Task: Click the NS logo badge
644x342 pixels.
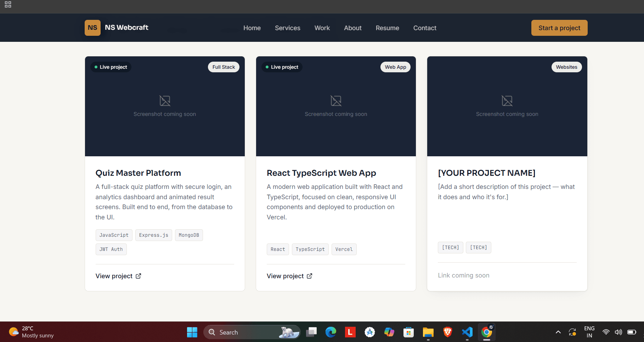Action: 92,28
